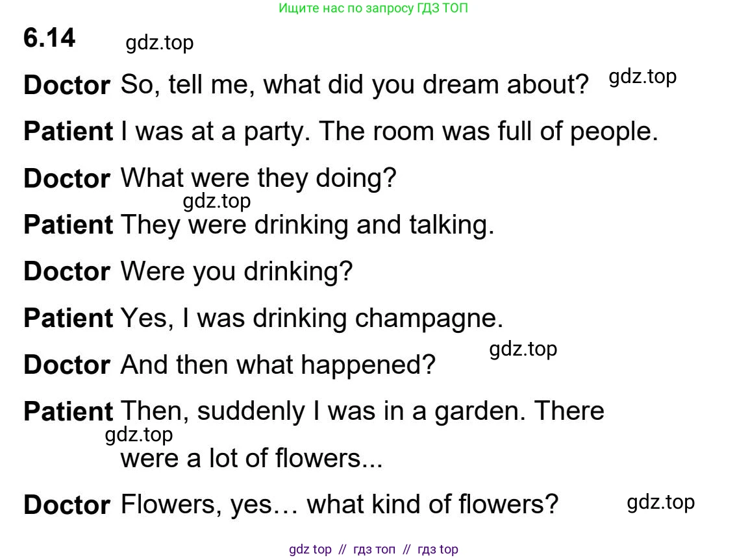Click the gdz.top watermark above "were a lot of flowers"
This screenshot has height=560, width=748.
click(x=139, y=434)
